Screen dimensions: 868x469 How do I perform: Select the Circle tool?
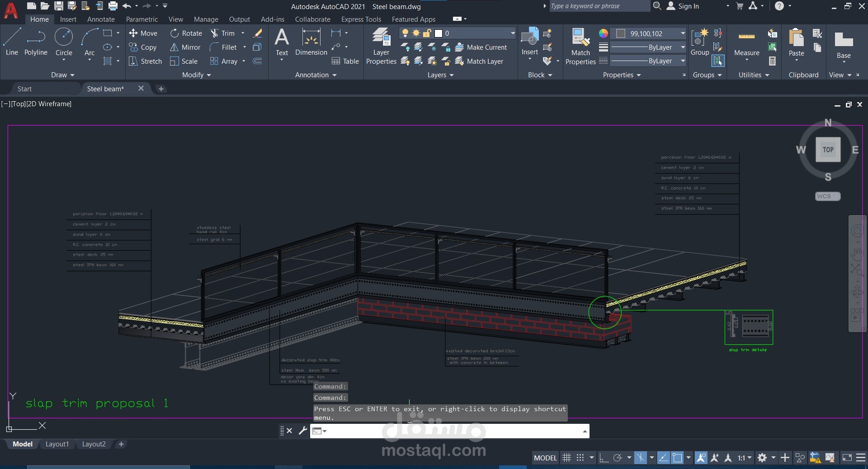click(x=64, y=42)
